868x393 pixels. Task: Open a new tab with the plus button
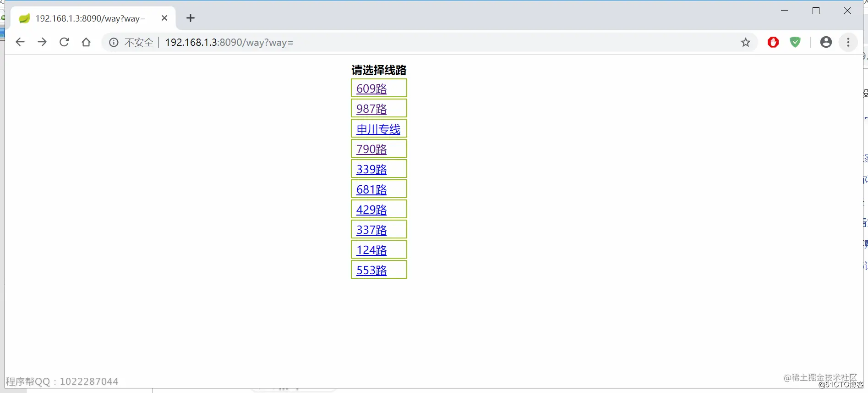point(191,18)
